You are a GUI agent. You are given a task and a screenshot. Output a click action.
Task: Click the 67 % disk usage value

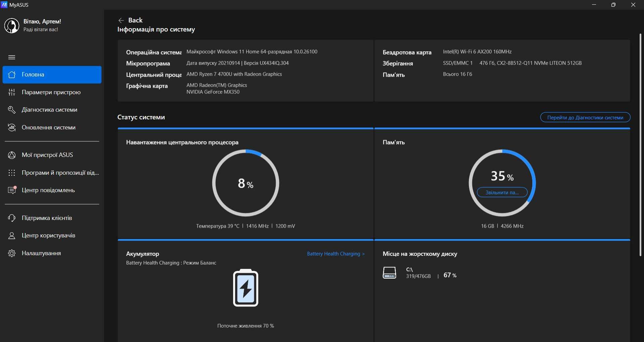click(x=450, y=275)
